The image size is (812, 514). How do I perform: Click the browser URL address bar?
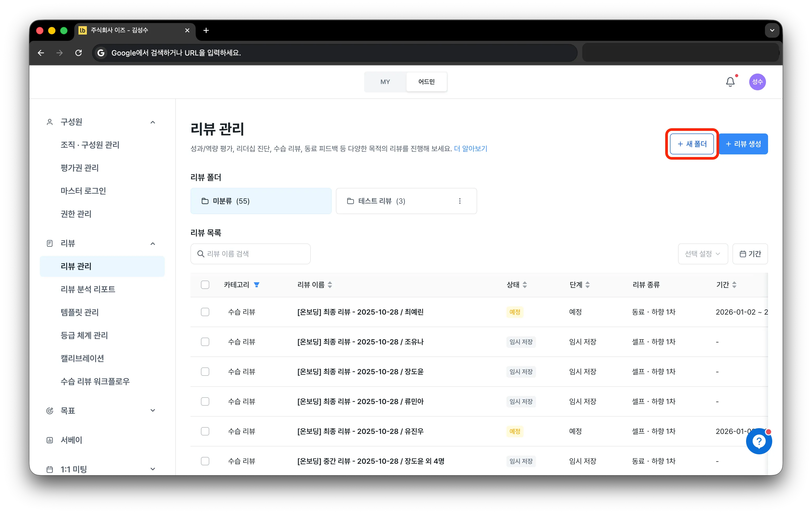click(x=335, y=53)
